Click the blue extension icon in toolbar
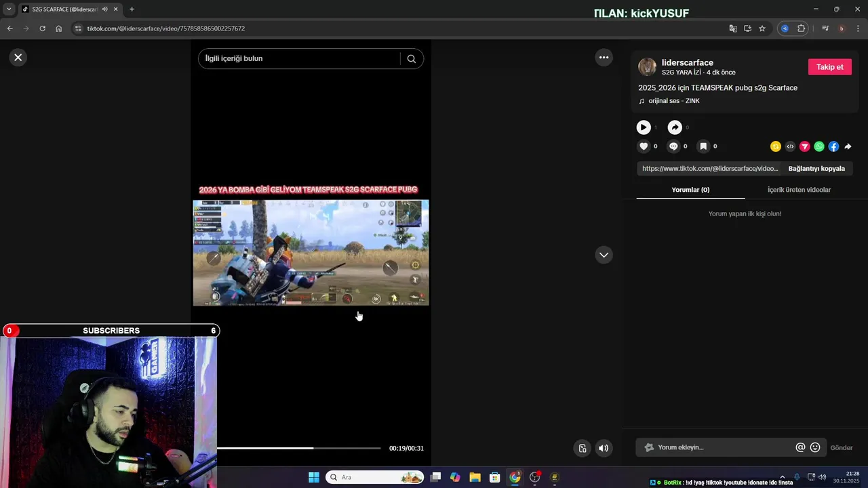This screenshot has height=488, width=868. pyautogui.click(x=785, y=28)
